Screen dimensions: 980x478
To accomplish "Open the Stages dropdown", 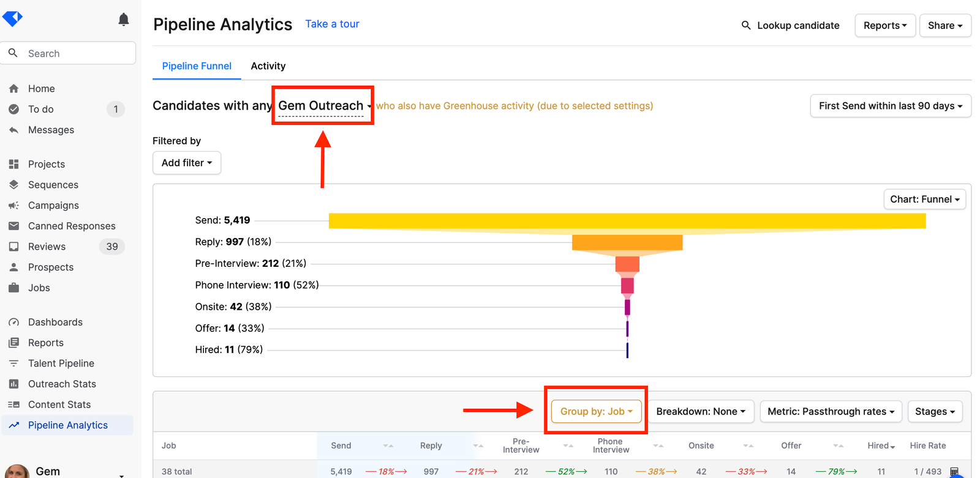I will coord(935,411).
